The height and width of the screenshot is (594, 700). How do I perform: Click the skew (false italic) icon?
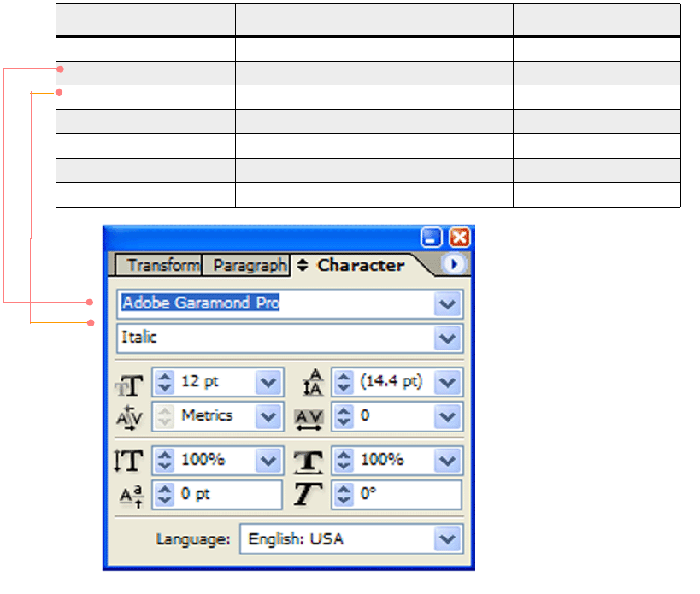(x=309, y=495)
